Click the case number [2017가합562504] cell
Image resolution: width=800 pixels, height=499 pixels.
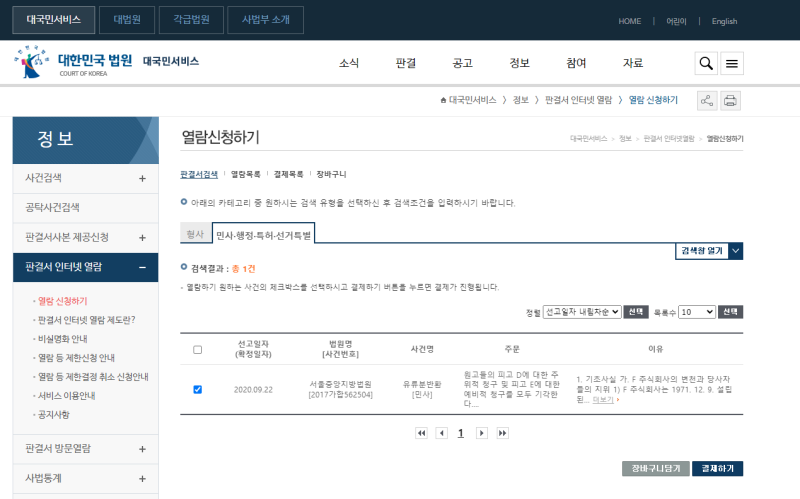(x=340, y=394)
